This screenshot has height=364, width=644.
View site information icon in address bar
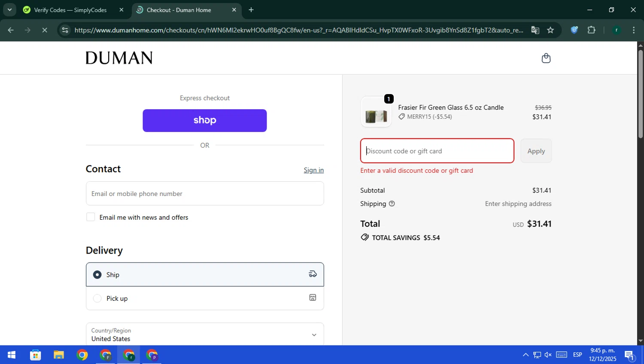[65, 30]
